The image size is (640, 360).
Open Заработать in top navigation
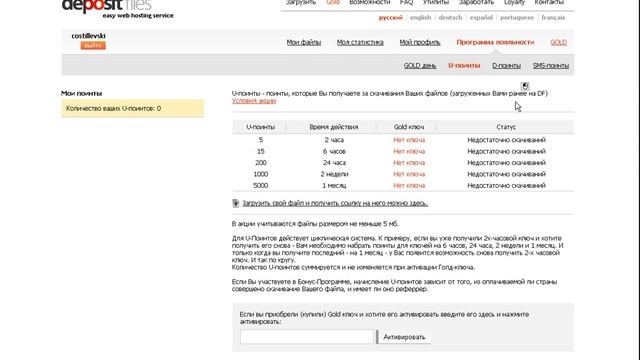coord(476,2)
